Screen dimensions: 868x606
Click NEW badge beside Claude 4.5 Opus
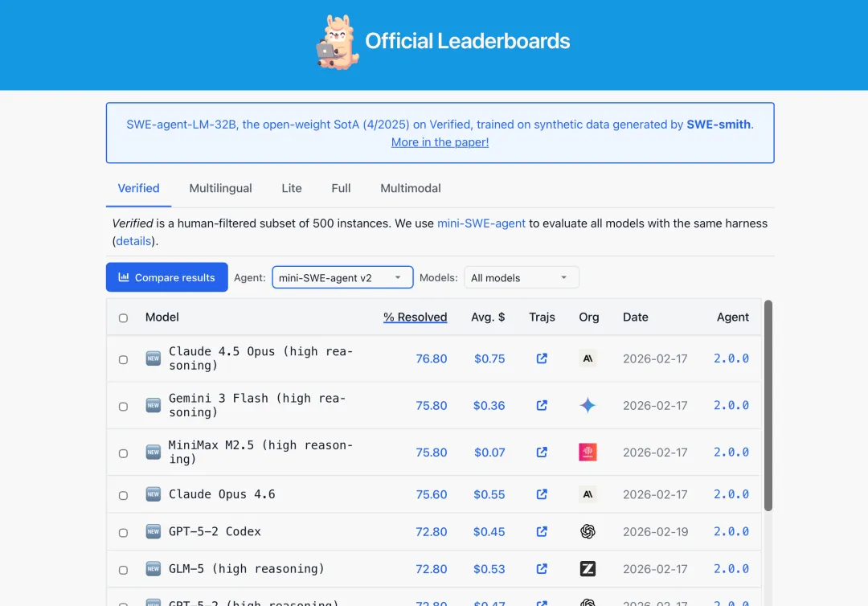click(x=154, y=358)
